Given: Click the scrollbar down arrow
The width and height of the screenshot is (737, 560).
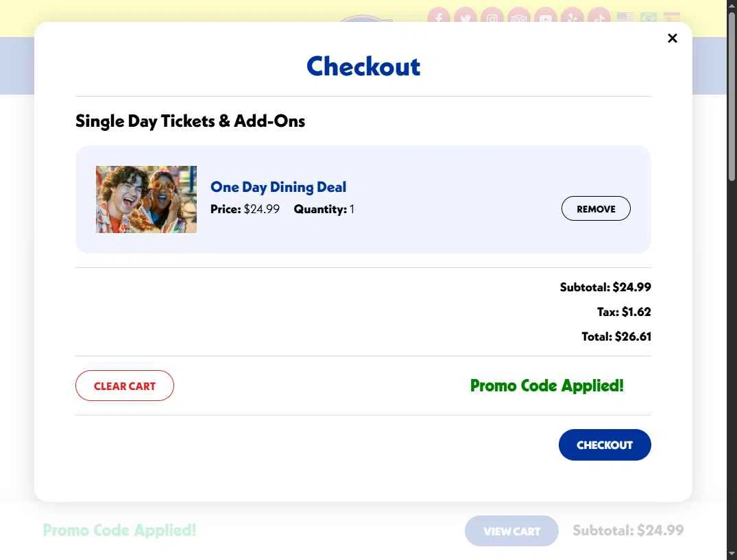Looking at the screenshot, I should coord(732,555).
